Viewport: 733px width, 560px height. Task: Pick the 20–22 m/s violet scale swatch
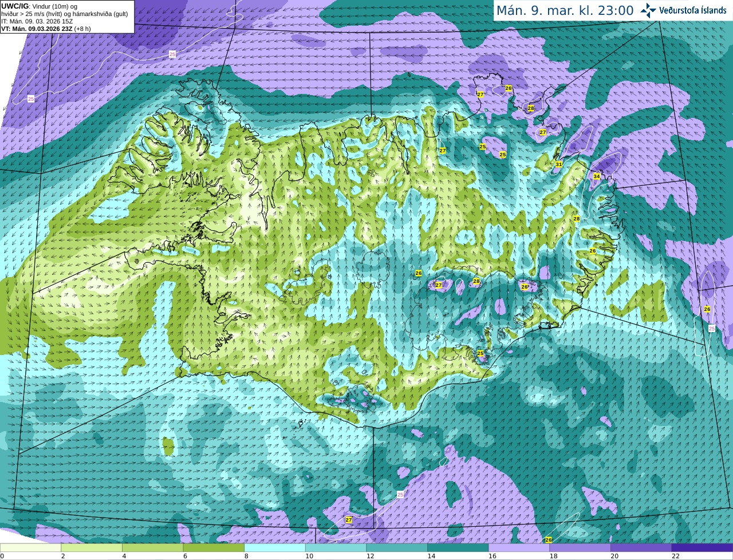tap(641, 547)
